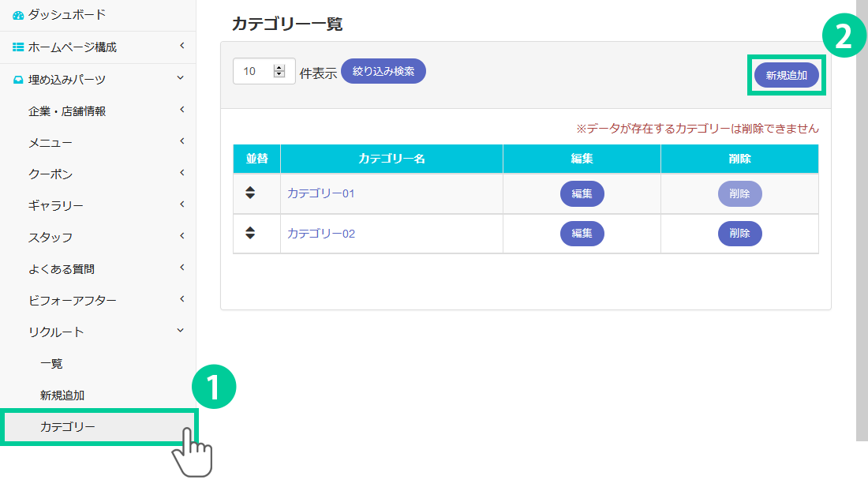Edit カテゴリー01 with its 編集 button
Viewport: 868px width, 491px height.
[582, 193]
